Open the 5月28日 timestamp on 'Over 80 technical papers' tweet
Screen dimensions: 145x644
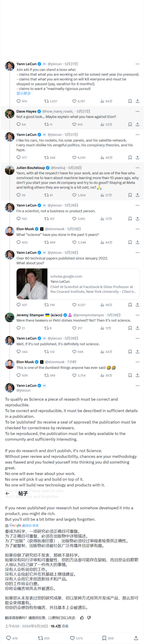click(71, 253)
